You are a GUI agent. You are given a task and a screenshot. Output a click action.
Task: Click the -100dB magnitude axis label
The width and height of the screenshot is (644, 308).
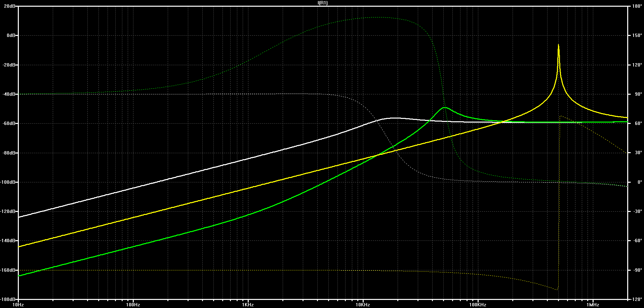8,182
